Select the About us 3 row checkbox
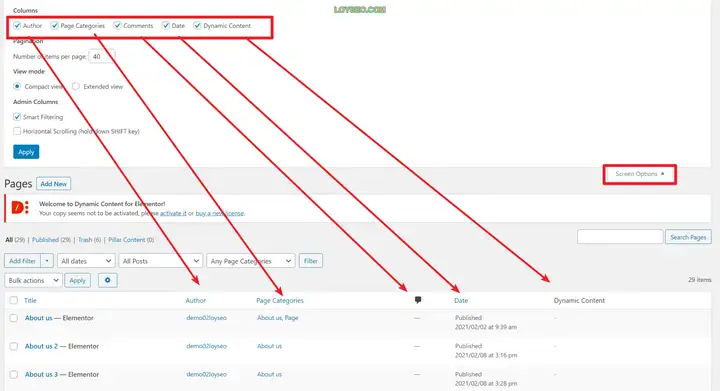The image size is (720, 391). click(x=14, y=374)
